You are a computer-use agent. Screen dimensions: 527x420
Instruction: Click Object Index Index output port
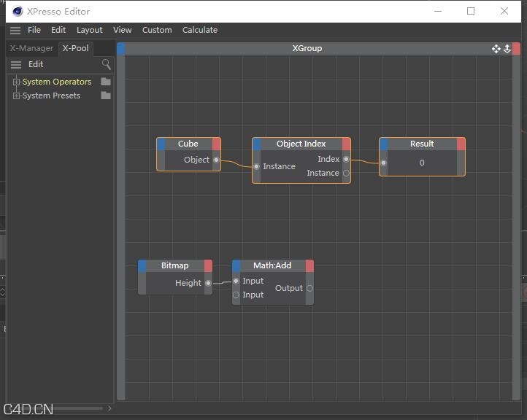click(346, 159)
